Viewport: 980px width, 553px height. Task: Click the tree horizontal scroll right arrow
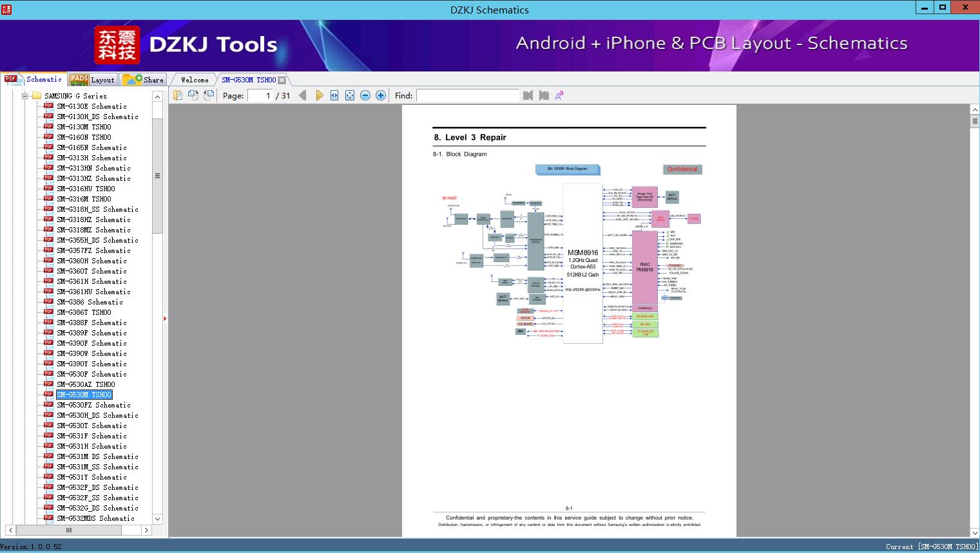(146, 530)
